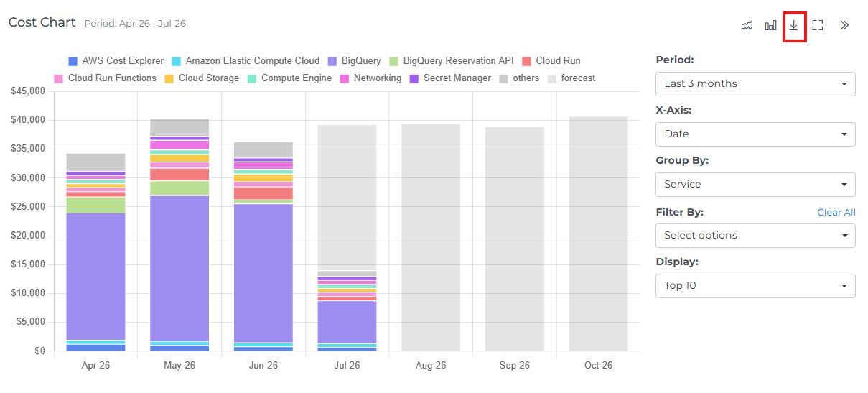This screenshot has height=393, width=868.
Task: Open Filter By Select options dropdown
Action: pyautogui.click(x=755, y=235)
